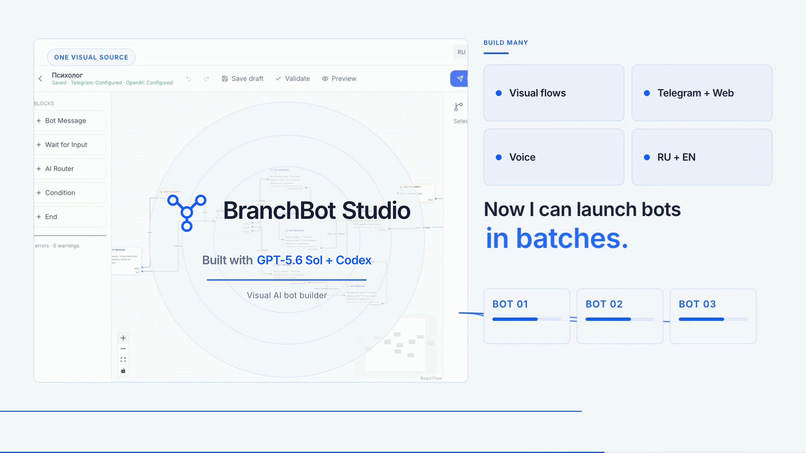
Task: Undo the last change in editor toolbar
Action: (x=189, y=79)
